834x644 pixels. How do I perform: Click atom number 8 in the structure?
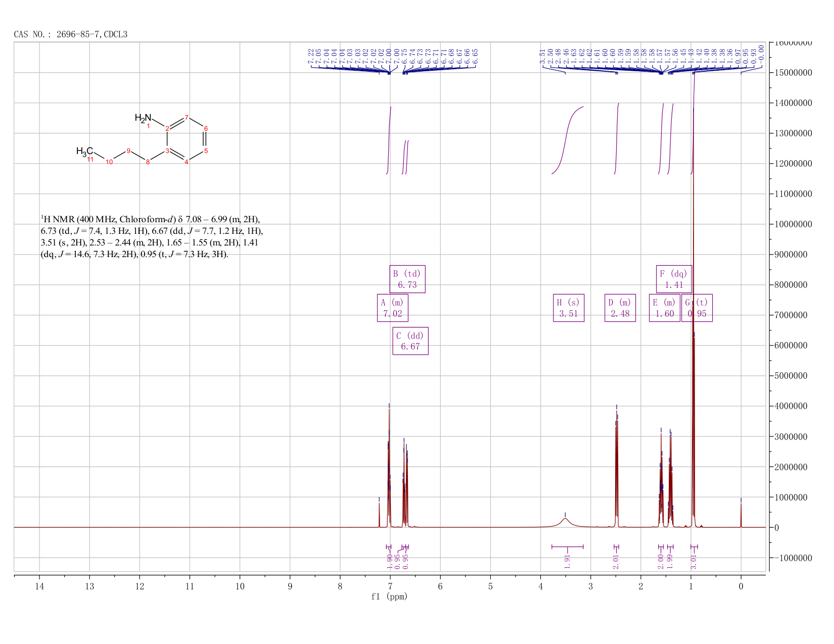(x=148, y=162)
